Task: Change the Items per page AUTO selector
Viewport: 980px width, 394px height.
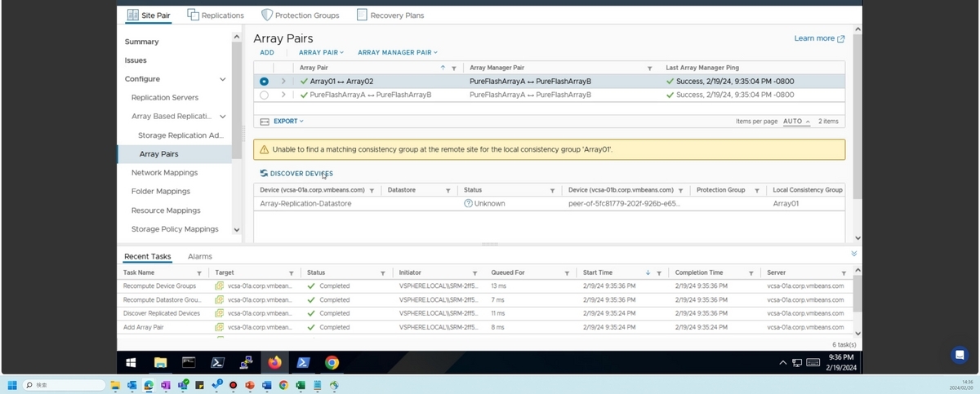Action: point(796,122)
